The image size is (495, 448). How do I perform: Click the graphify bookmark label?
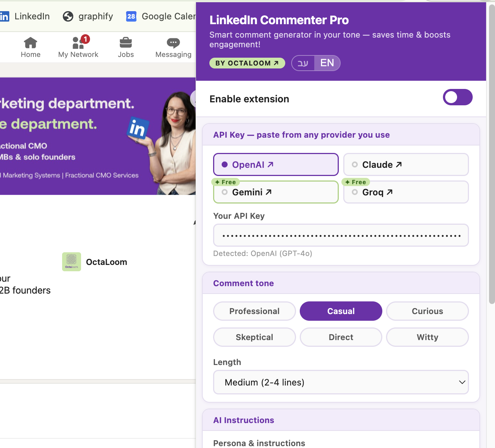click(96, 16)
